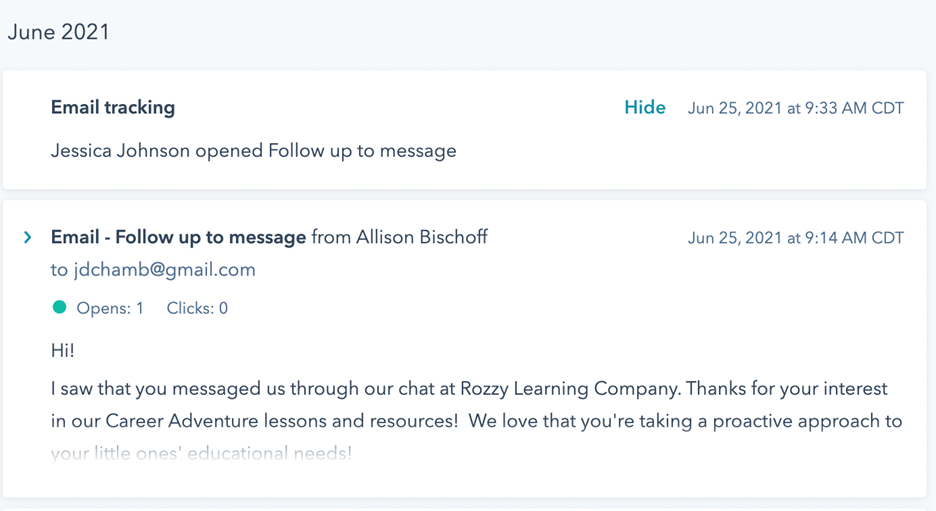Click the sender name Allison Bischoff

(422, 238)
